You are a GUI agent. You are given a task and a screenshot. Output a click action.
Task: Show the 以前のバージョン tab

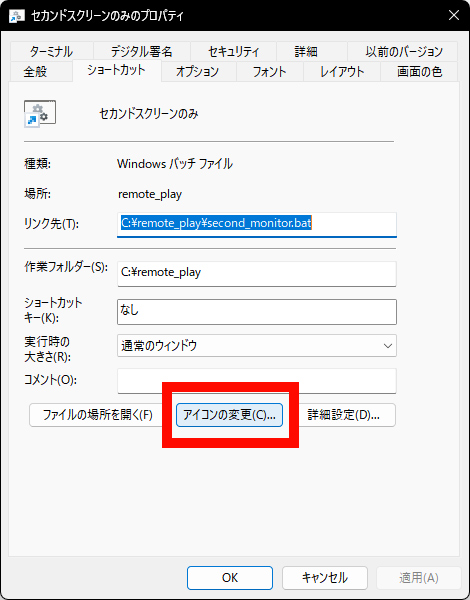pyautogui.click(x=404, y=51)
